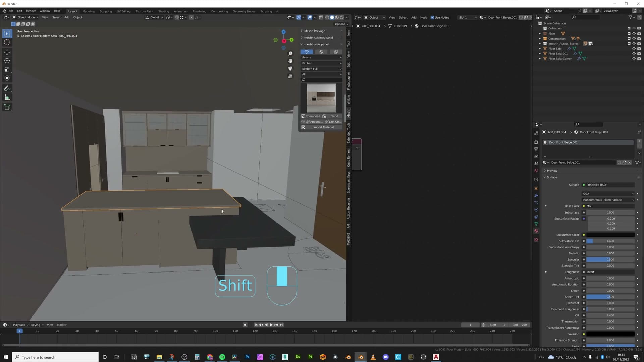The height and width of the screenshot is (362, 644).
Task: Switch to rendered viewport shading
Action: coord(342,18)
